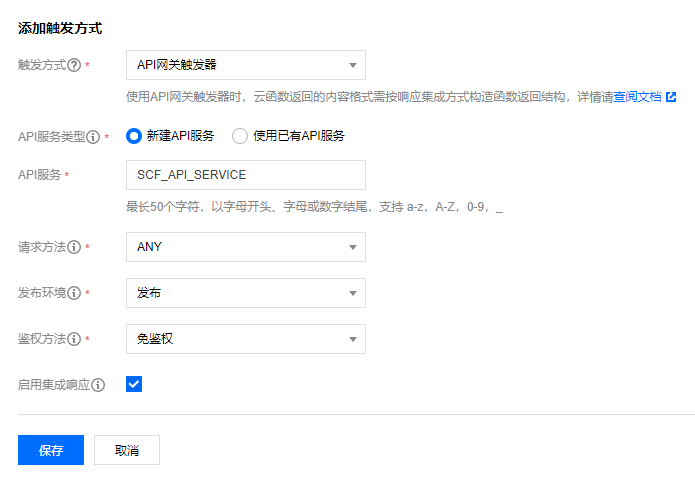Click the info icon beside 请求方法
Screen dimensions: 695x482
pos(74,247)
